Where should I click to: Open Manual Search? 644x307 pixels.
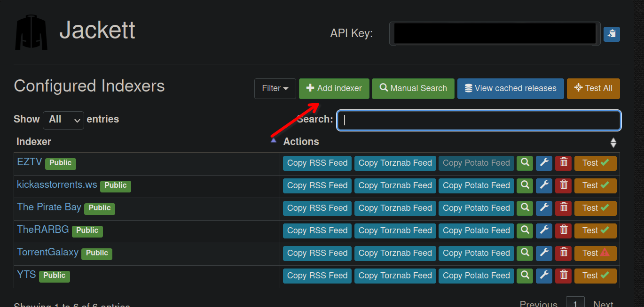tap(413, 88)
